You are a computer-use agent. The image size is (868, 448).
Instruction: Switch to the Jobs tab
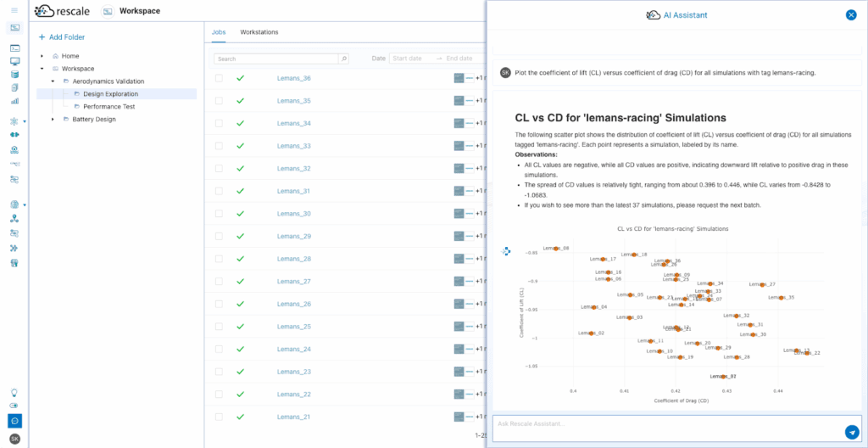219,32
